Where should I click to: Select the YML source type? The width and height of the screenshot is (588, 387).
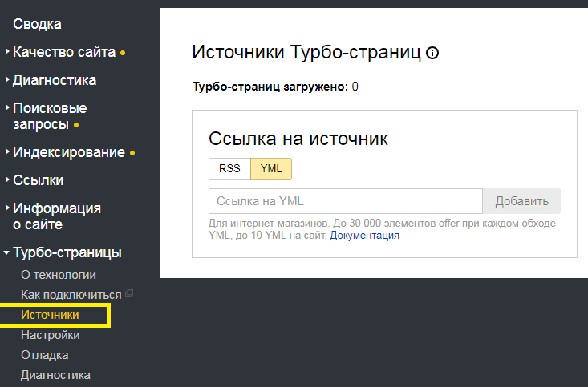271,169
